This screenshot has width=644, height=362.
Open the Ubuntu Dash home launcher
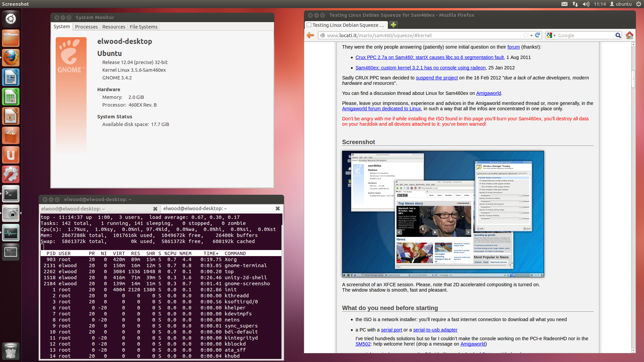pos(11,19)
